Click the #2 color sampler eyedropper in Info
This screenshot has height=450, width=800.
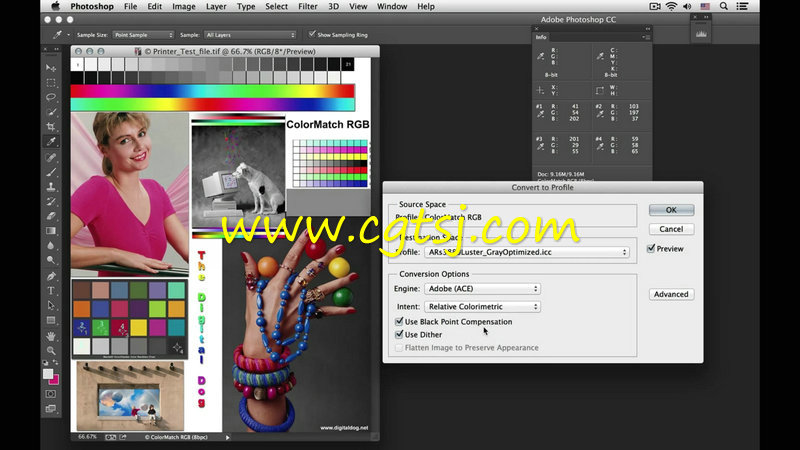[599, 114]
